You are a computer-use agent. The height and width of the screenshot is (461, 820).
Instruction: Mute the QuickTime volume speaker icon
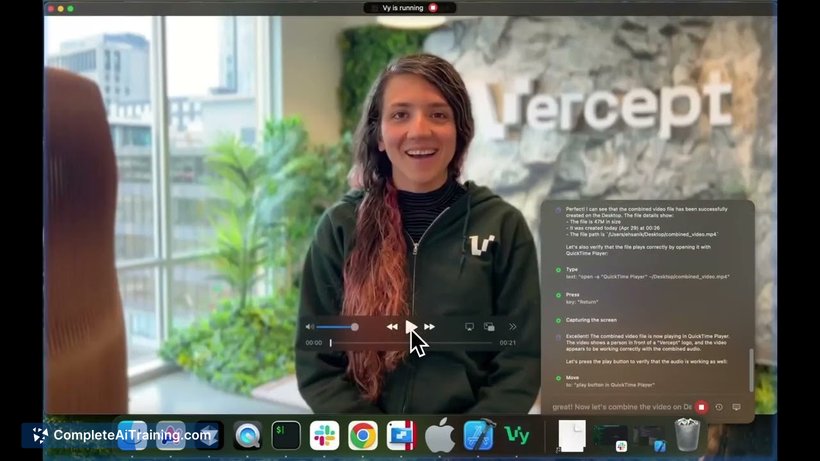click(310, 327)
